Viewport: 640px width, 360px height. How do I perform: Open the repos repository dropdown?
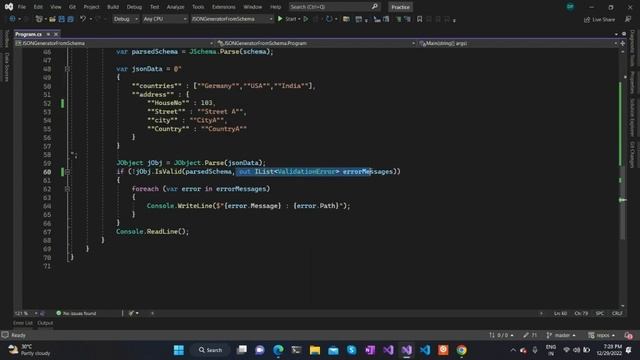click(x=602, y=335)
